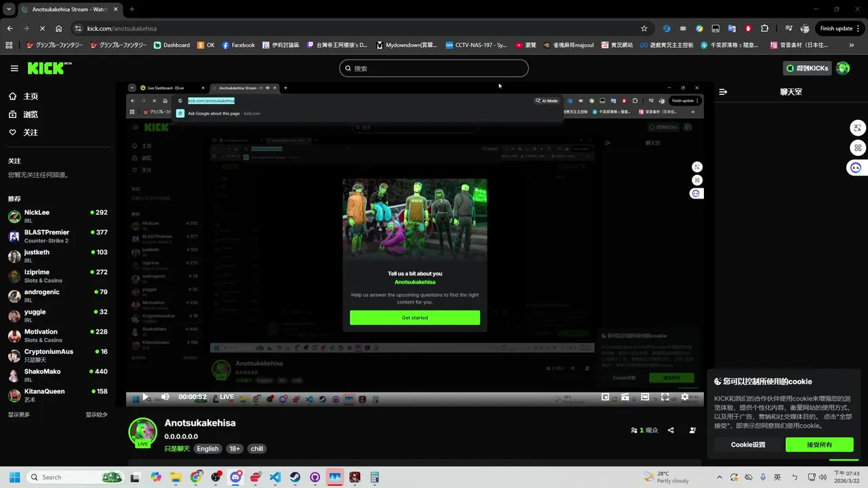Image resolution: width=868 pixels, height=488 pixels.
Task: Open NickLee recommended channel
Action: pyautogui.click(x=58, y=216)
